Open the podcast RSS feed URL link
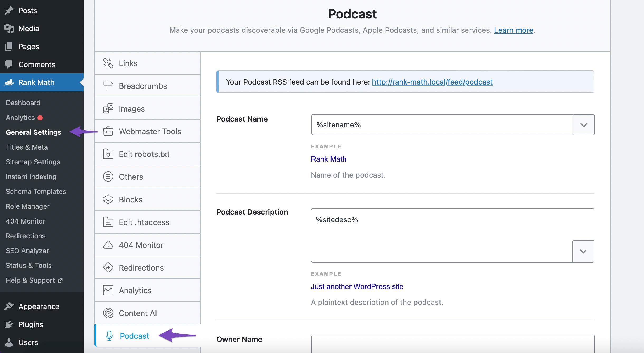Image resolution: width=644 pixels, height=353 pixels. [432, 82]
